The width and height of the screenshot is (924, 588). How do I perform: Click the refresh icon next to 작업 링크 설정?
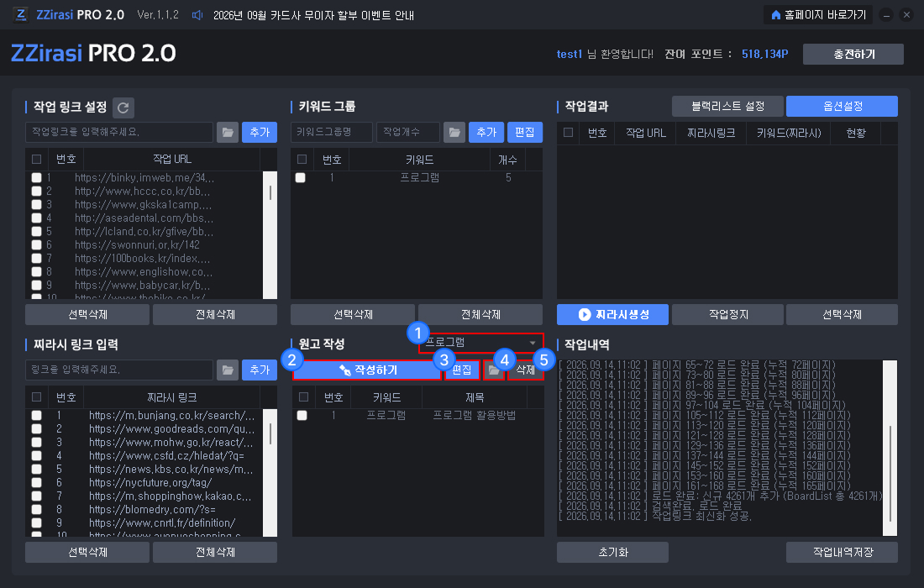[123, 108]
